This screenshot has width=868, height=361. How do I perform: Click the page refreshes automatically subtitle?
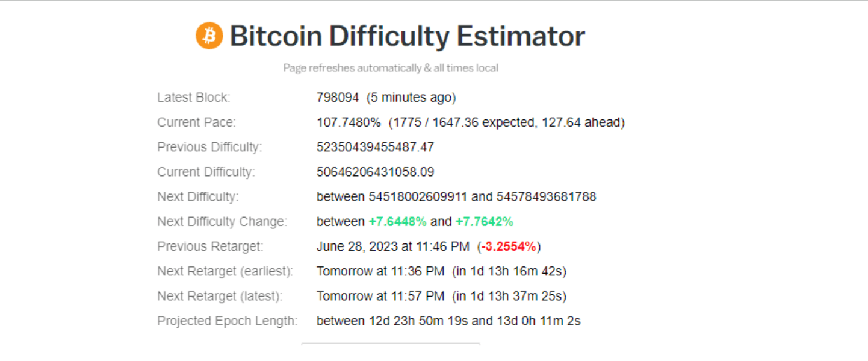[x=391, y=68]
